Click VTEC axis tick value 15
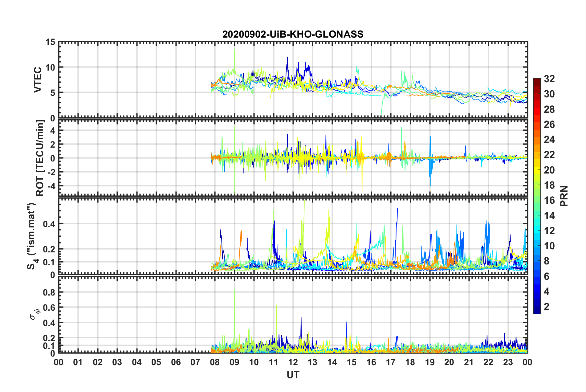Image resolution: width=586 pixels, height=392 pixels. 50,42
